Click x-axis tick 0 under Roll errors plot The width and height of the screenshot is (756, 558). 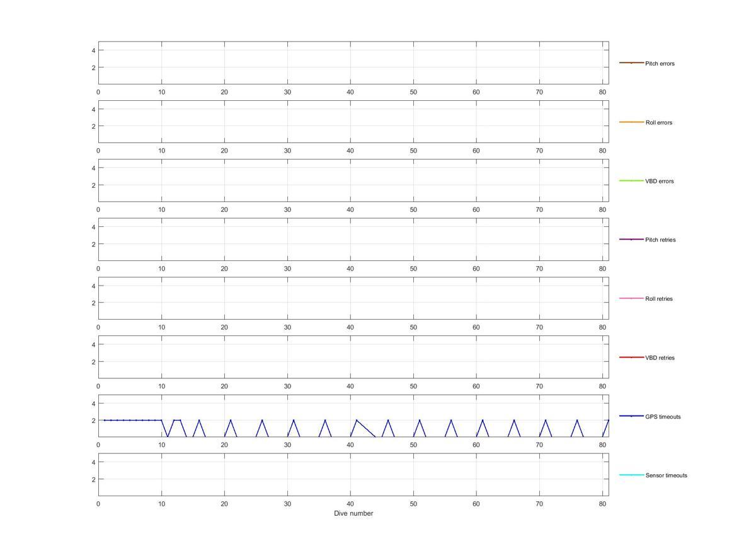tap(98, 151)
